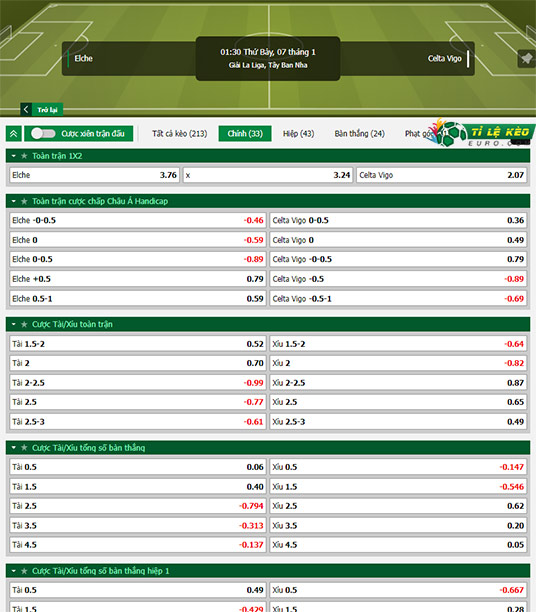Select Celta Vigo -0-0.5 handicap at 0.79
Screen dimensions: 536x612
[x=398, y=259]
